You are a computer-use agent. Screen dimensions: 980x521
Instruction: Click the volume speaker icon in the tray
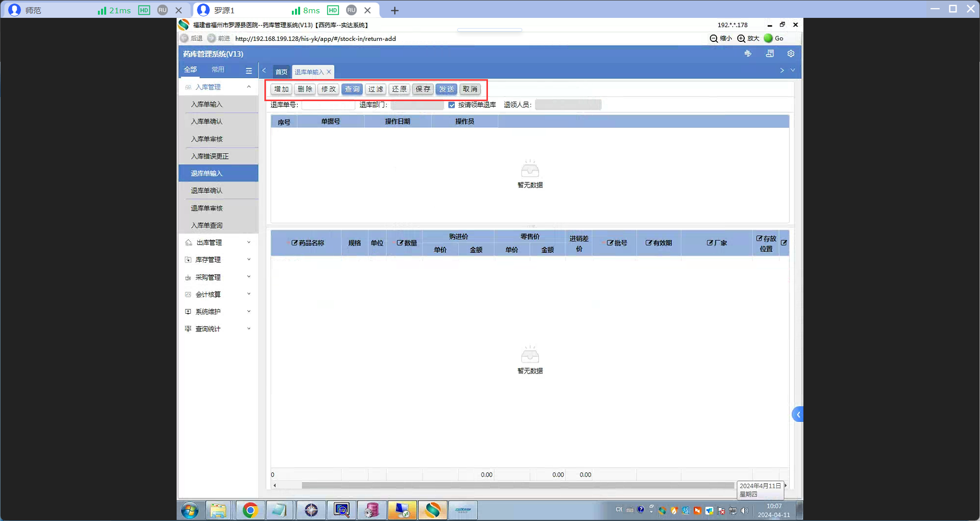pos(744,510)
